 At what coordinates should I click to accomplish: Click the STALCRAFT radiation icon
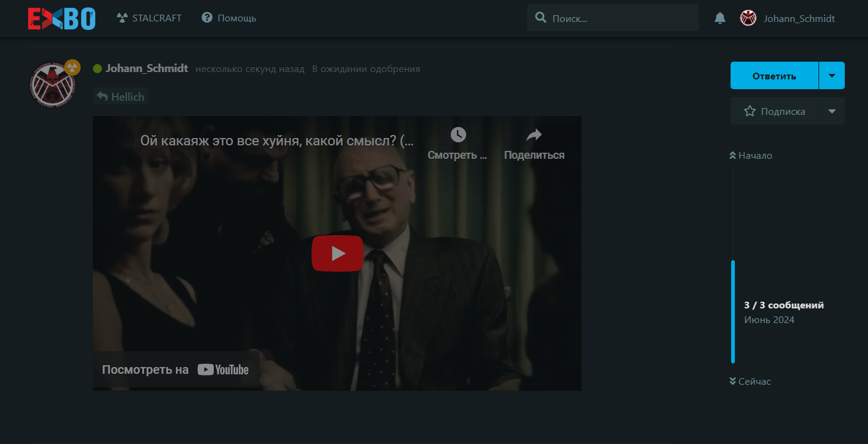pos(122,18)
